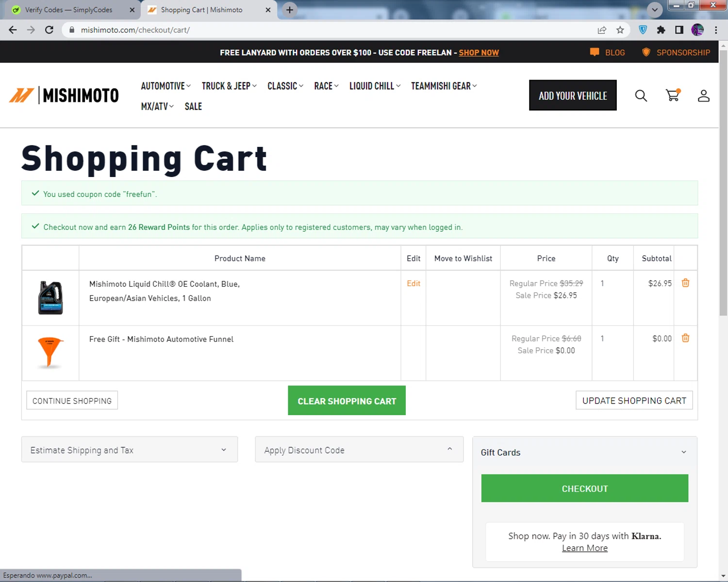Click the browser back arrow
The width and height of the screenshot is (728, 582).
tap(13, 30)
